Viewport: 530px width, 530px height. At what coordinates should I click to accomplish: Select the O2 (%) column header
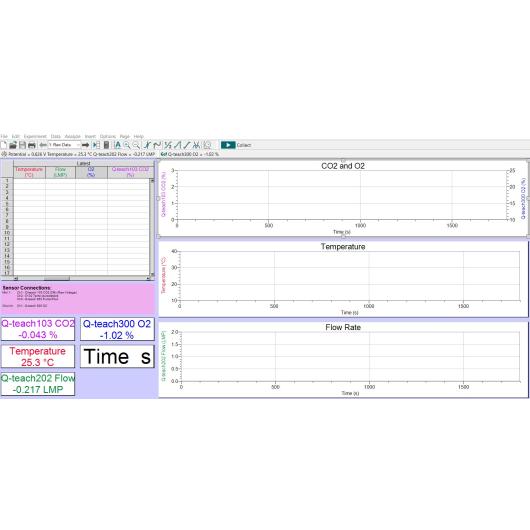tap(91, 172)
